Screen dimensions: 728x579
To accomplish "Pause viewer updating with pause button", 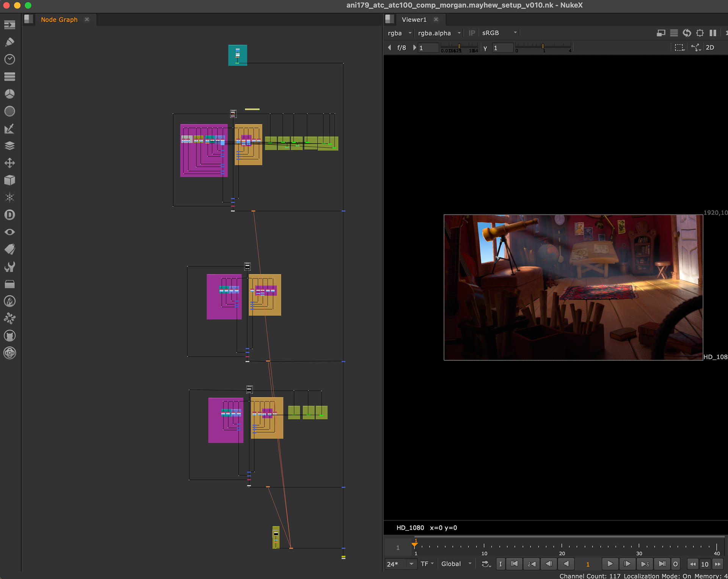I will (x=713, y=33).
